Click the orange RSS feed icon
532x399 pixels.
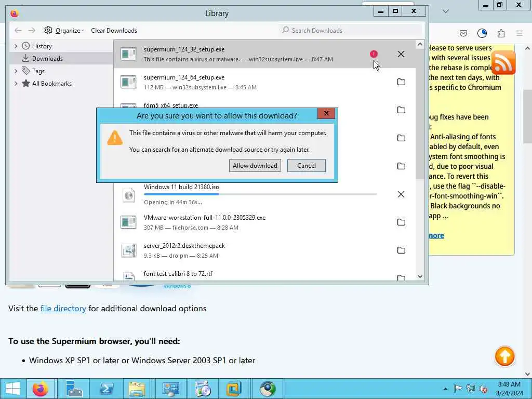[x=503, y=63]
